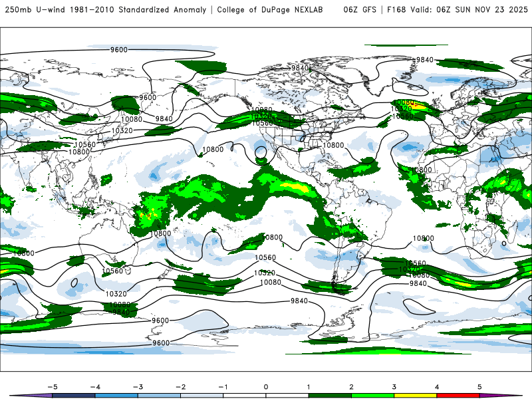Select the palest blue -2 to -1 color bar segment
The image size is (532, 399).
[202, 396]
